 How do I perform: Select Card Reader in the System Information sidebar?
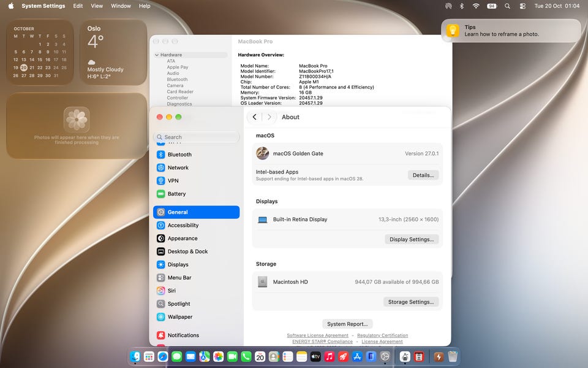[x=180, y=91]
